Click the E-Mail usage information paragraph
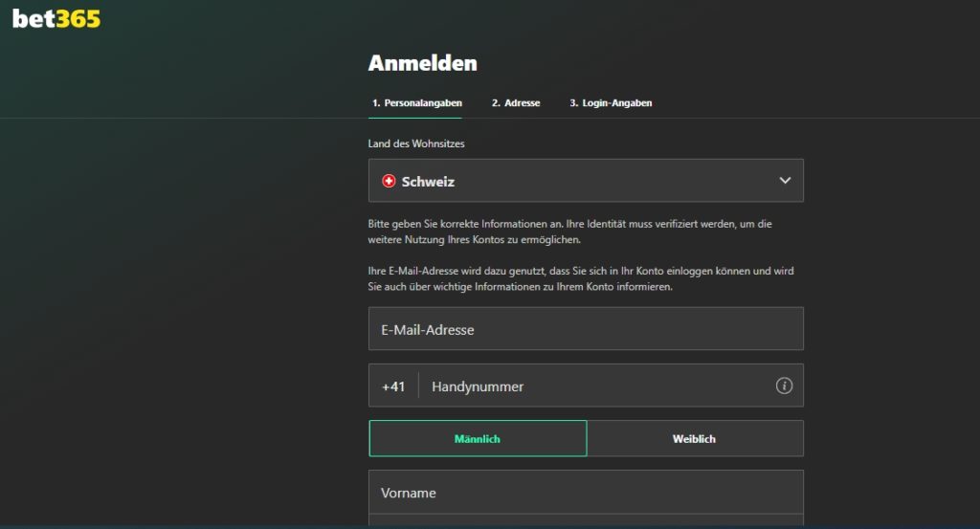980x529 pixels. (581, 278)
